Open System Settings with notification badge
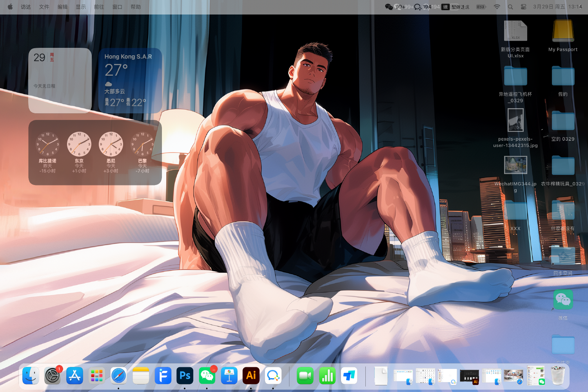 coord(53,376)
